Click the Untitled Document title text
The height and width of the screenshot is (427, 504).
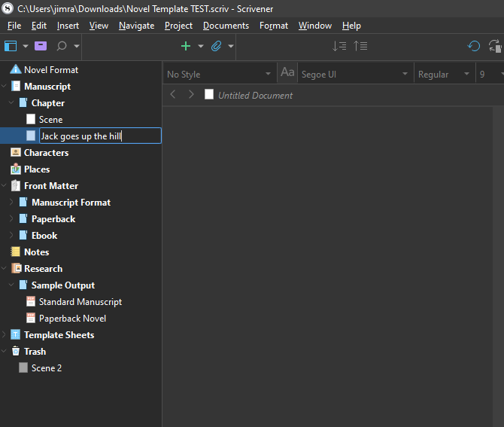tap(255, 96)
